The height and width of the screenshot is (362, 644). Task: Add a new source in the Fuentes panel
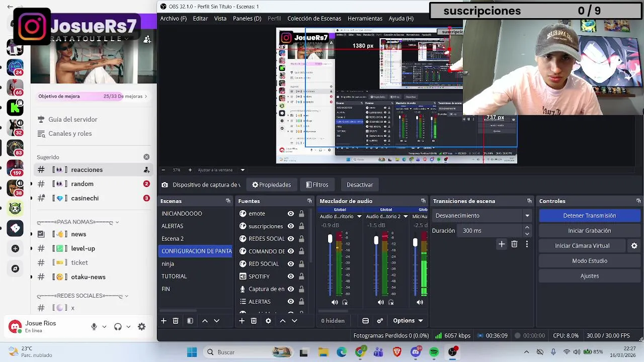pos(242,321)
